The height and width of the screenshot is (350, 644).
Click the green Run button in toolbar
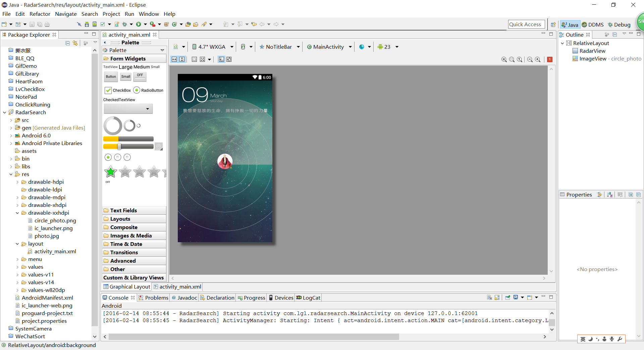coord(139,24)
